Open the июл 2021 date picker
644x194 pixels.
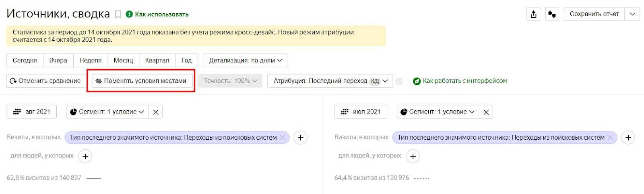coord(361,112)
